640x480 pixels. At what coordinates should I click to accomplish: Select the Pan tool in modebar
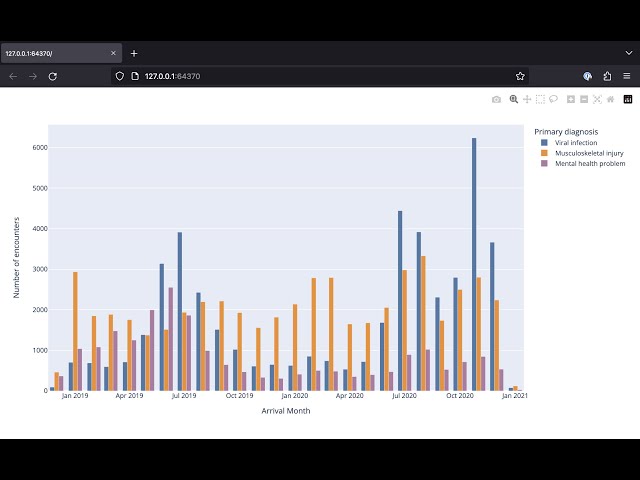point(527,99)
